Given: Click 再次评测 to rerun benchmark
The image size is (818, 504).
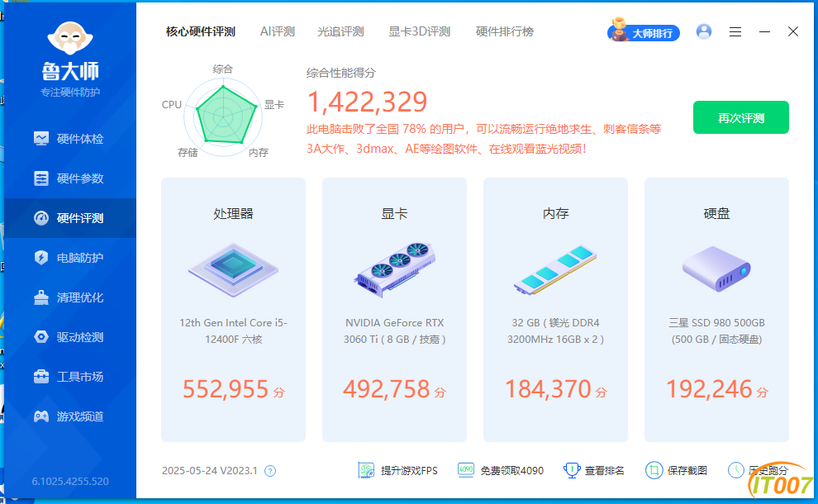Looking at the screenshot, I should pyautogui.click(x=741, y=117).
